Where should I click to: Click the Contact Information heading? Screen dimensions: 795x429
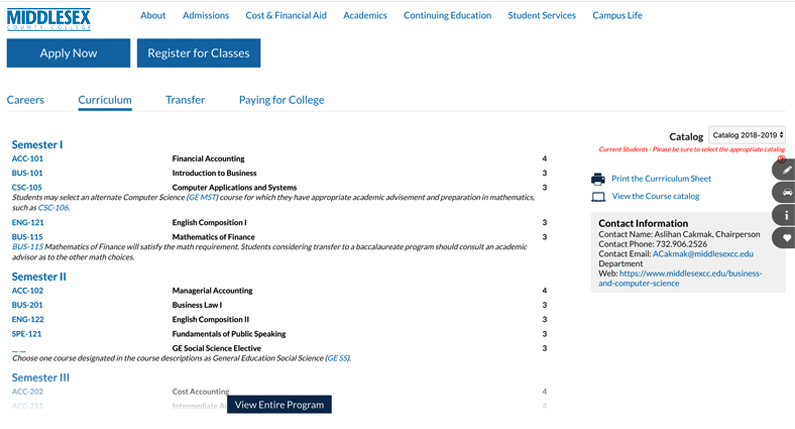click(643, 223)
